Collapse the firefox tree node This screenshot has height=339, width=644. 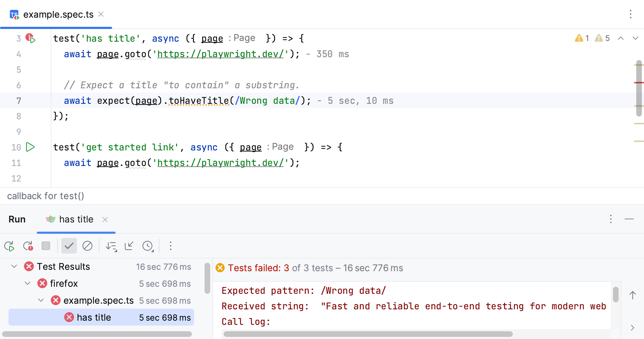pyautogui.click(x=28, y=283)
